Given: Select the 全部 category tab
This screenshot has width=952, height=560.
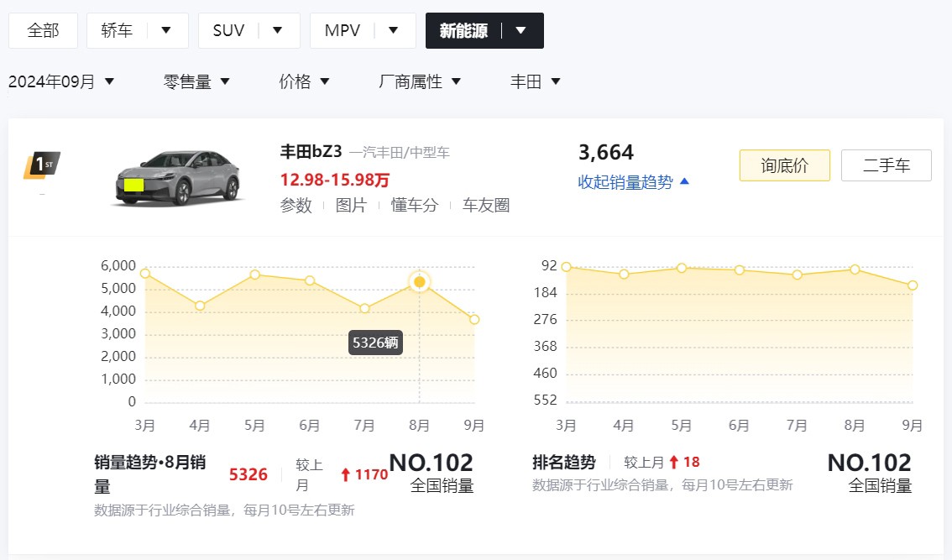Looking at the screenshot, I should click(43, 30).
